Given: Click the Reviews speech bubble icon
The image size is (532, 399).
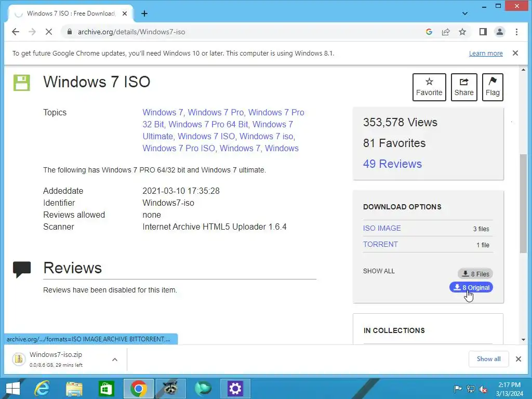Looking at the screenshot, I should 22,270.
